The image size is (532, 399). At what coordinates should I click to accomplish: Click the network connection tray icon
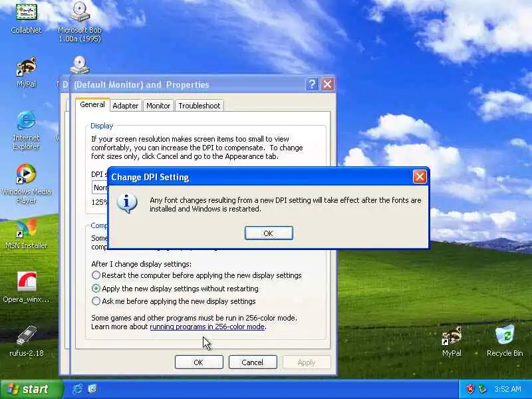tap(482, 389)
